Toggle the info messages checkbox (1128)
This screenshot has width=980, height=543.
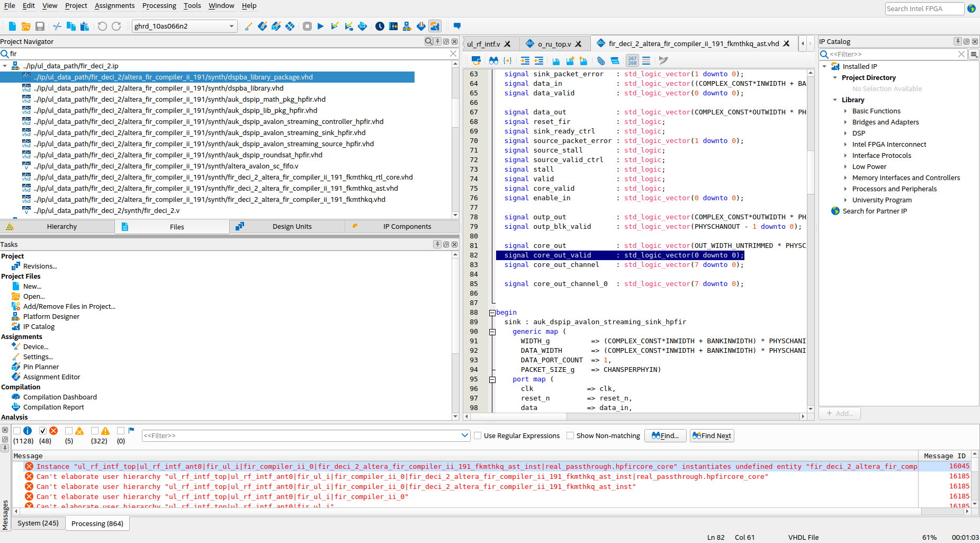click(x=17, y=431)
